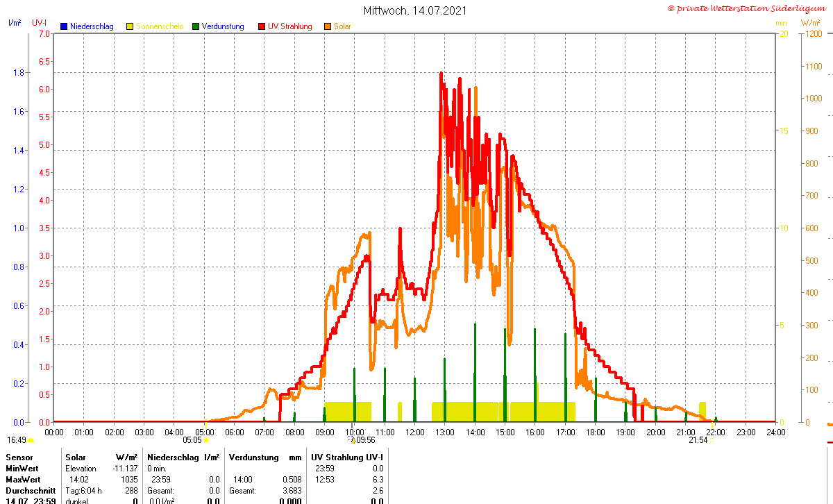Click the 12:00 time axis label
Screen dimensions: 833x504
pos(414,432)
